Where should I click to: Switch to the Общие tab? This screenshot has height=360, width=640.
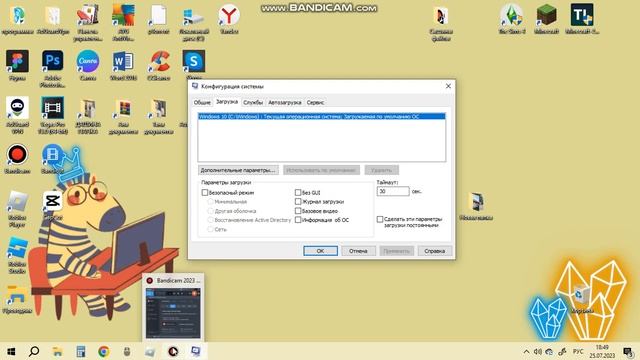coord(202,102)
